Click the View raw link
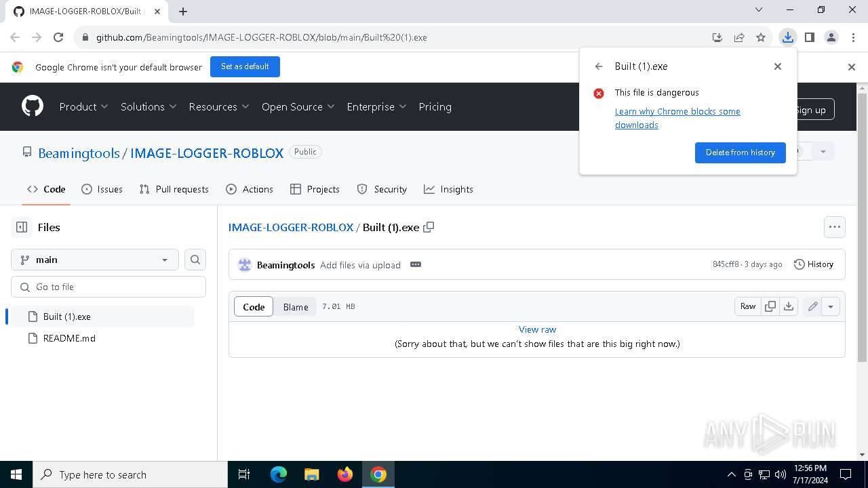 [537, 329]
